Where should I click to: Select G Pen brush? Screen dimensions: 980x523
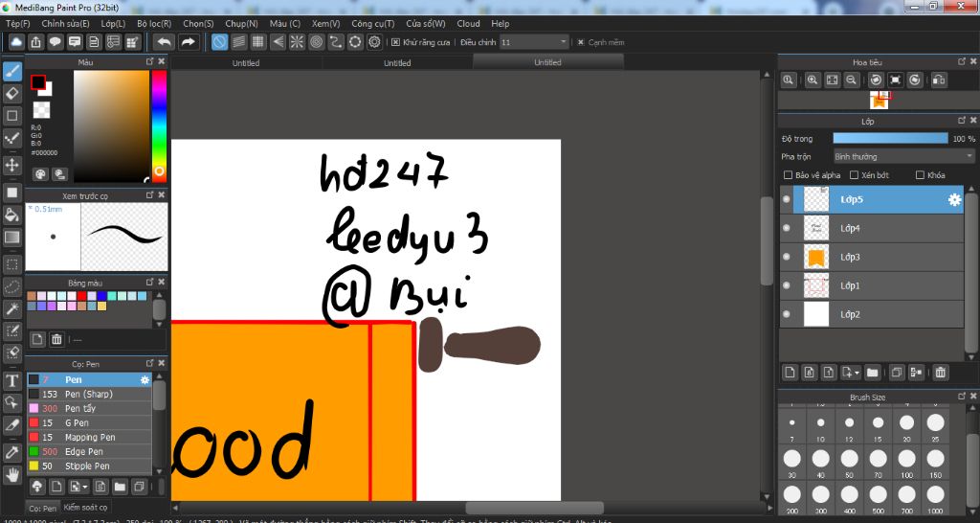tap(89, 423)
